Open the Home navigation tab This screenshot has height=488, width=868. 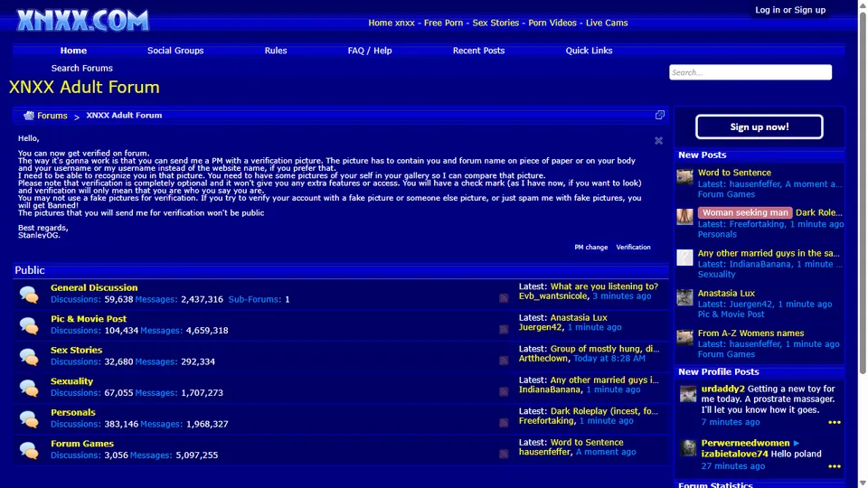(73, 51)
